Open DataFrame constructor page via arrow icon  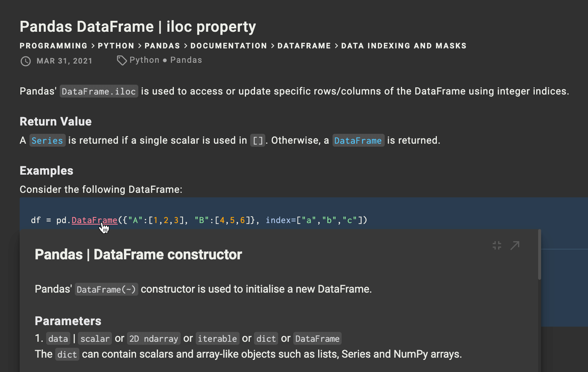coord(515,245)
